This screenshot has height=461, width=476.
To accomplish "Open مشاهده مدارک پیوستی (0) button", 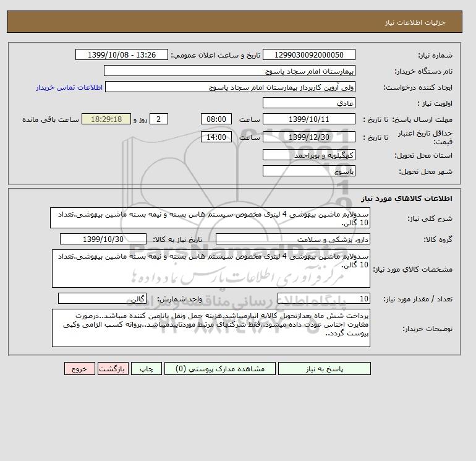I will tap(220, 369).
